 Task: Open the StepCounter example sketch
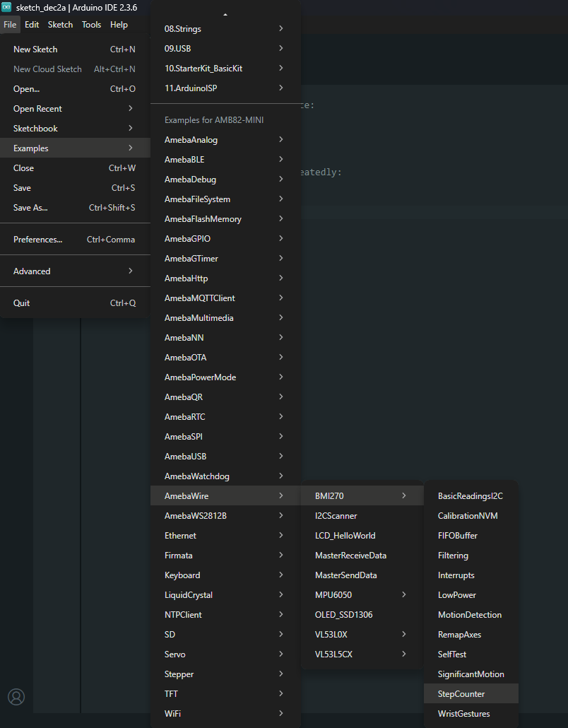pyautogui.click(x=471, y=694)
